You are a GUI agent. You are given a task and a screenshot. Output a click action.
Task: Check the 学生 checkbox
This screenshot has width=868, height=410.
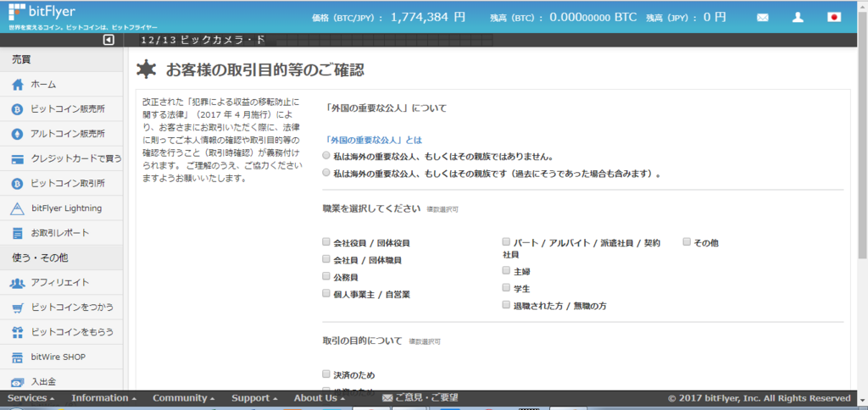(506, 288)
